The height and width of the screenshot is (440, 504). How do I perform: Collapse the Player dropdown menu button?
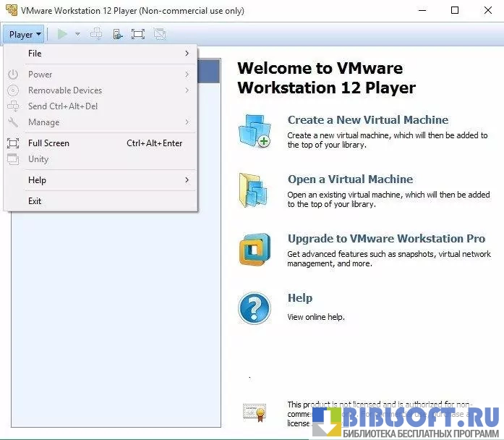tap(25, 34)
